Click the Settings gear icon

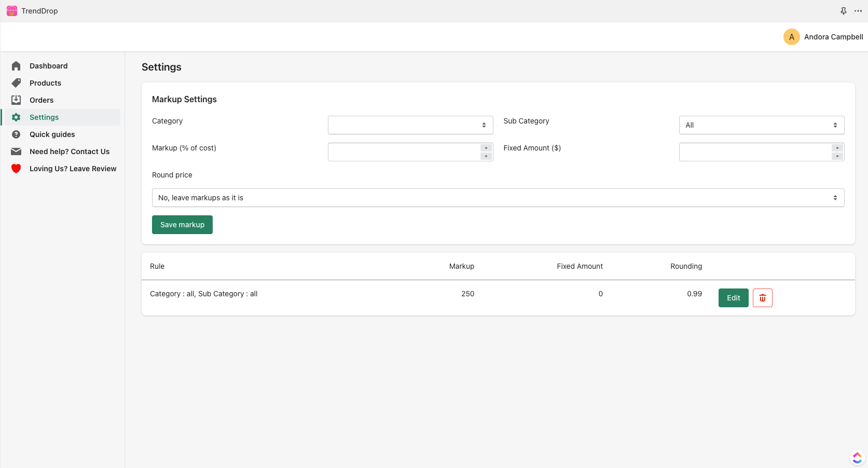(16, 117)
